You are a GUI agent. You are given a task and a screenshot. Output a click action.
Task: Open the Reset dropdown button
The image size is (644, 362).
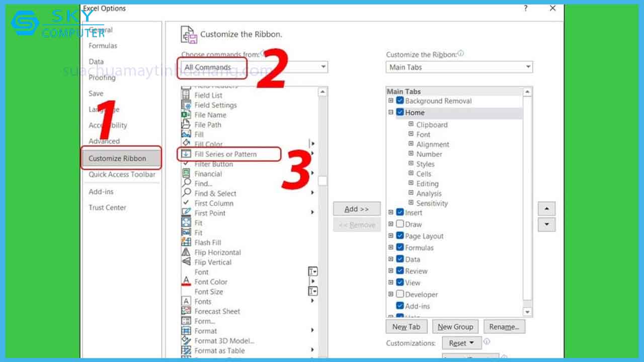(x=461, y=343)
